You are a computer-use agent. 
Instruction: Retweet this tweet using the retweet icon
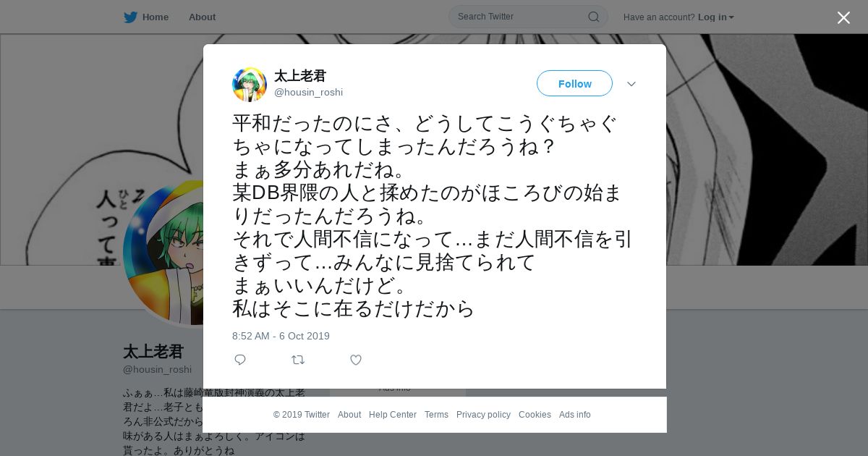[x=298, y=360]
